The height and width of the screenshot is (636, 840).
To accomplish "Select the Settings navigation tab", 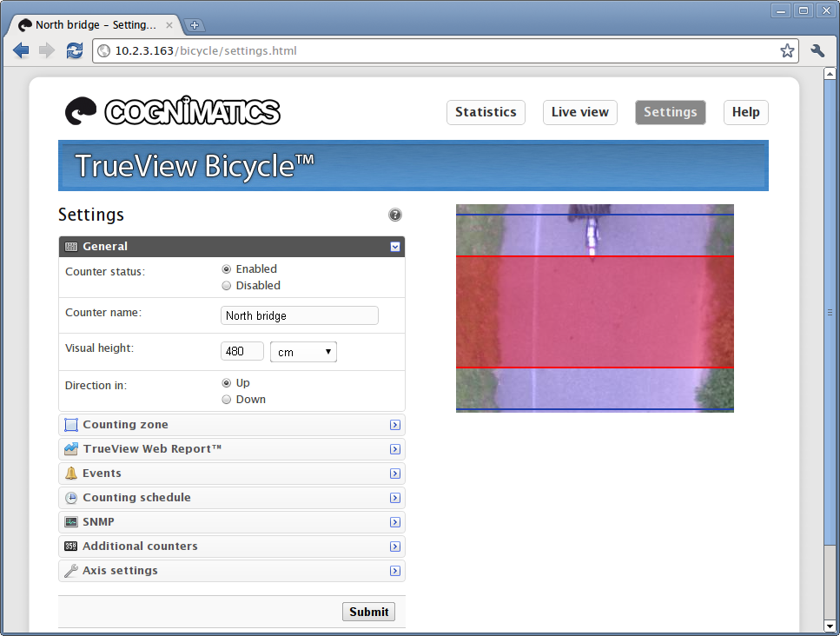I will [671, 112].
